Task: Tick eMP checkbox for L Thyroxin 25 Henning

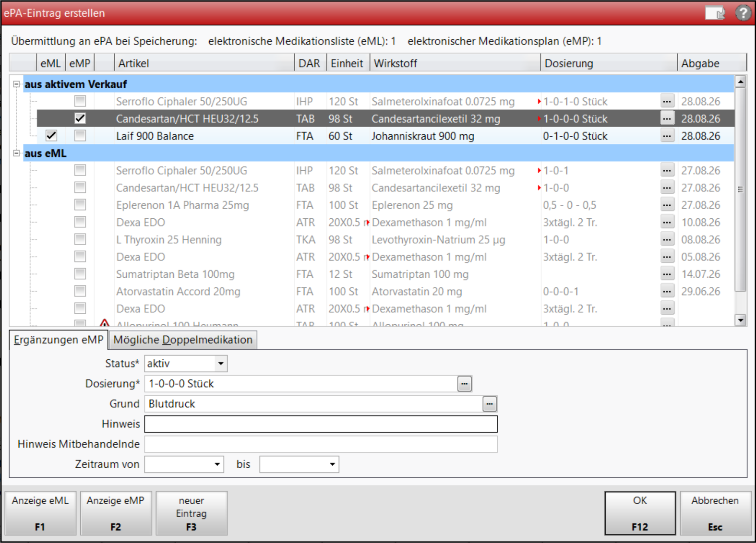Action: click(x=80, y=239)
